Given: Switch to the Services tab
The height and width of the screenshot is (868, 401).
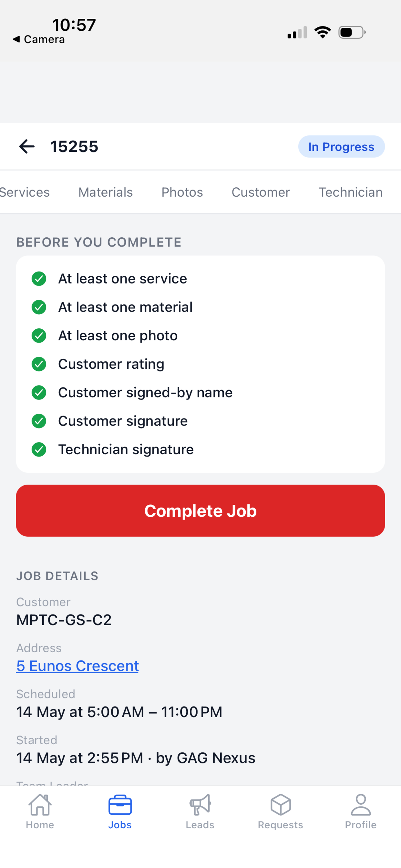Looking at the screenshot, I should 25,192.
